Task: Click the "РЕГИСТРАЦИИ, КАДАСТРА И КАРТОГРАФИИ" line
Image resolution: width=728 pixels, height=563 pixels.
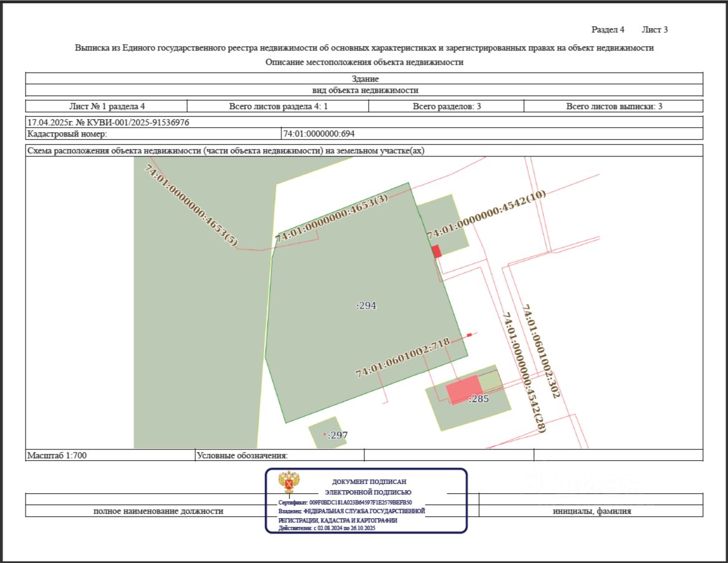Action: click(x=337, y=521)
